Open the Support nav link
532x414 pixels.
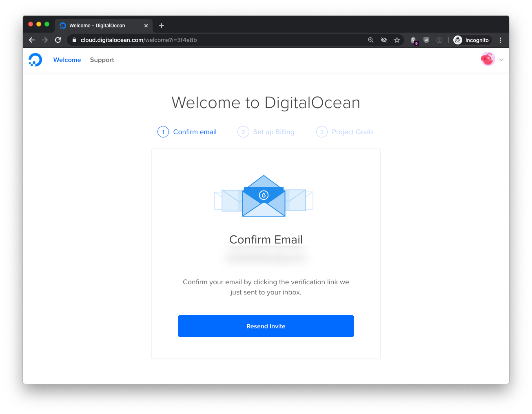coord(102,60)
